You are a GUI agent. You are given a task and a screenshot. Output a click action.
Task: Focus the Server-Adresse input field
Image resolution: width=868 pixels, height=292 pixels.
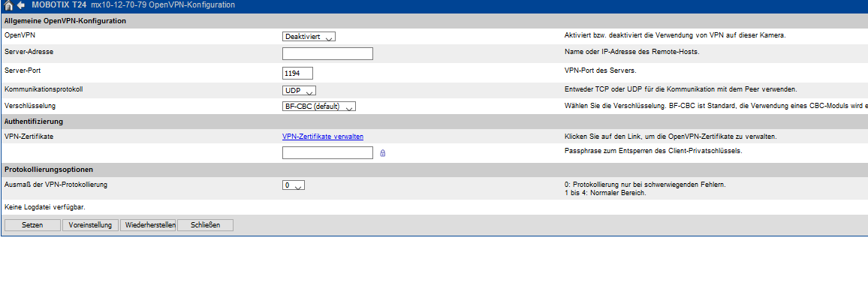(x=327, y=53)
